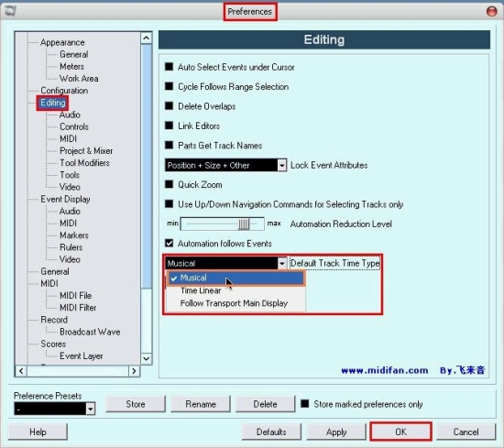Screen dimensions: 504x448
Task: Enable Auto Select Events under Cursor
Action: click(x=170, y=67)
